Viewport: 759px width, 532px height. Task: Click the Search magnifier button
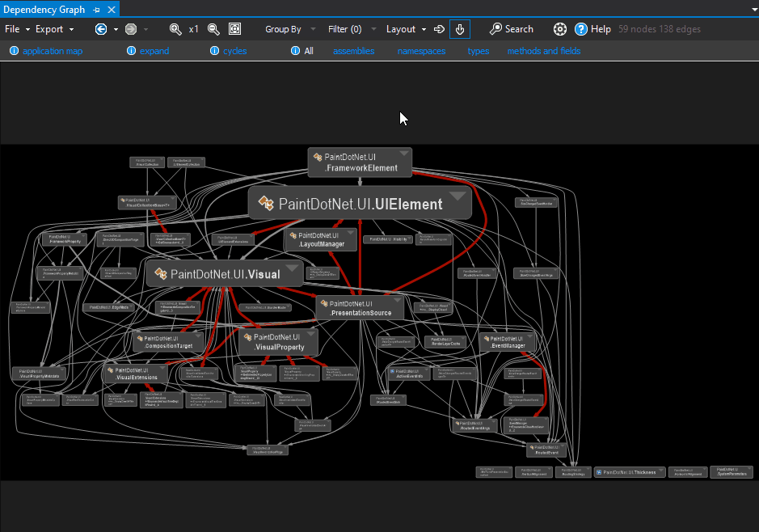(x=511, y=29)
